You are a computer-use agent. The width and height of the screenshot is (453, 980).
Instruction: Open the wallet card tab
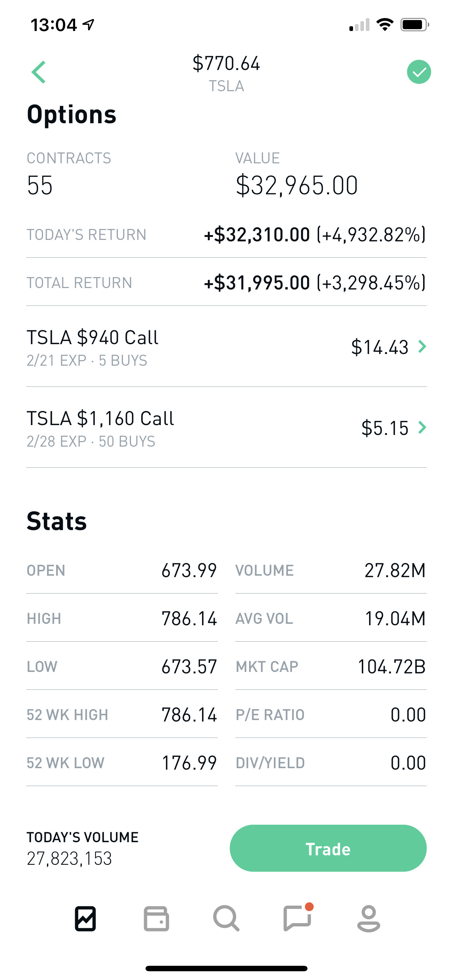point(156,919)
